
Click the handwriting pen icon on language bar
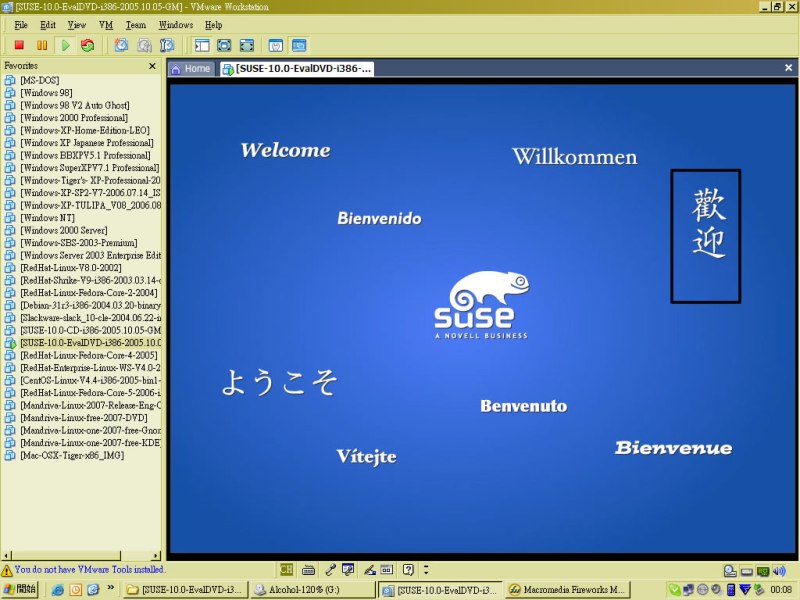[369, 570]
